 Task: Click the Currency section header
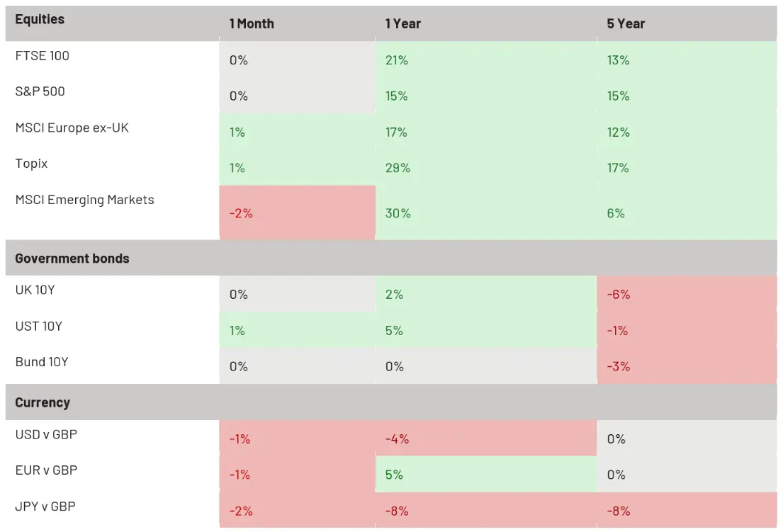43,402
